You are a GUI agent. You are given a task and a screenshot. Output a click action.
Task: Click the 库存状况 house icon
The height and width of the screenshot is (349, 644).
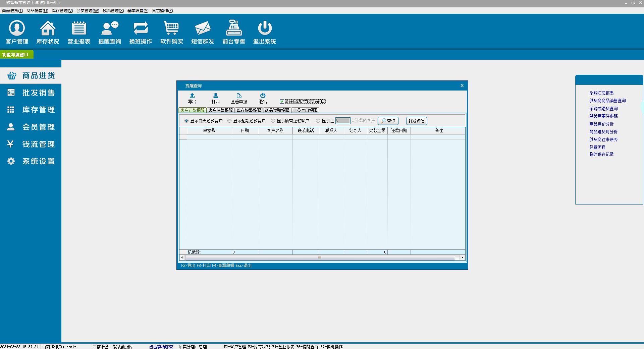(48, 28)
